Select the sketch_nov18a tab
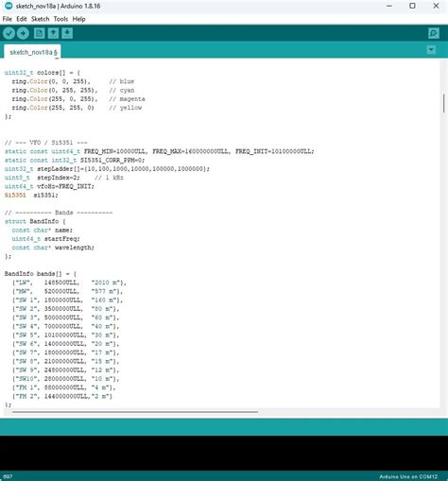This screenshot has width=448, height=481. click(x=32, y=52)
